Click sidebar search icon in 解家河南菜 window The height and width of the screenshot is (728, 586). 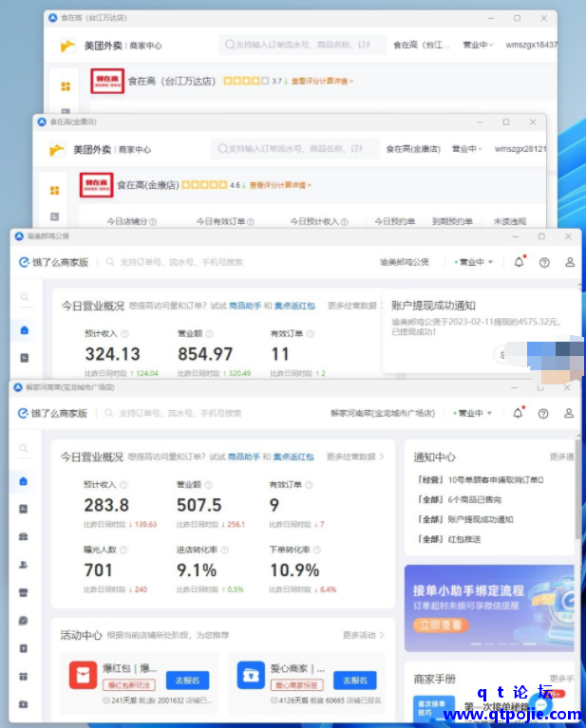[23, 448]
